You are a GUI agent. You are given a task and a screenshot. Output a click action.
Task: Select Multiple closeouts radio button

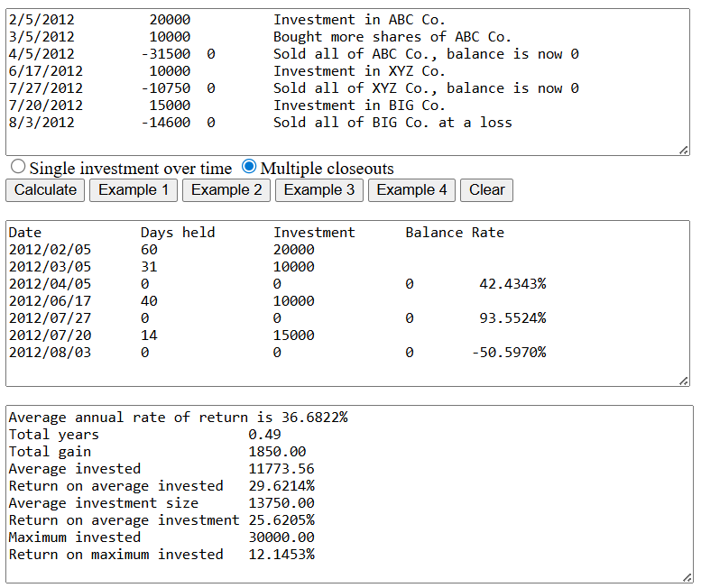click(x=249, y=167)
